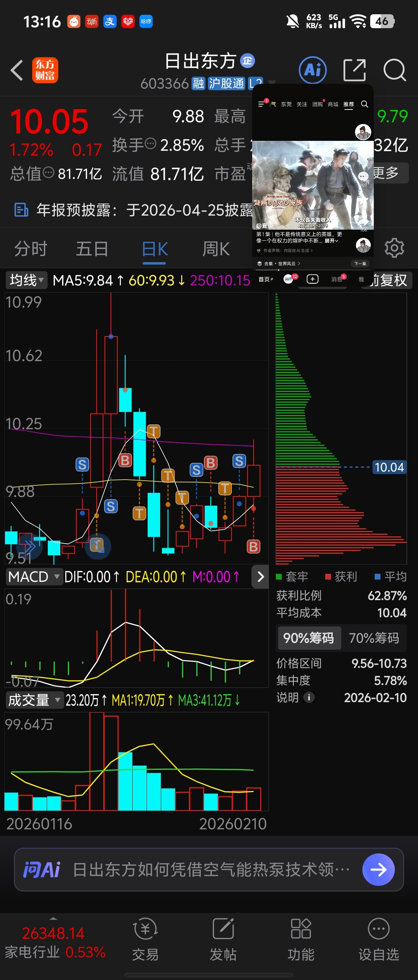Tap the annual report document icon
This screenshot has height=980, width=418.
pos(21,210)
